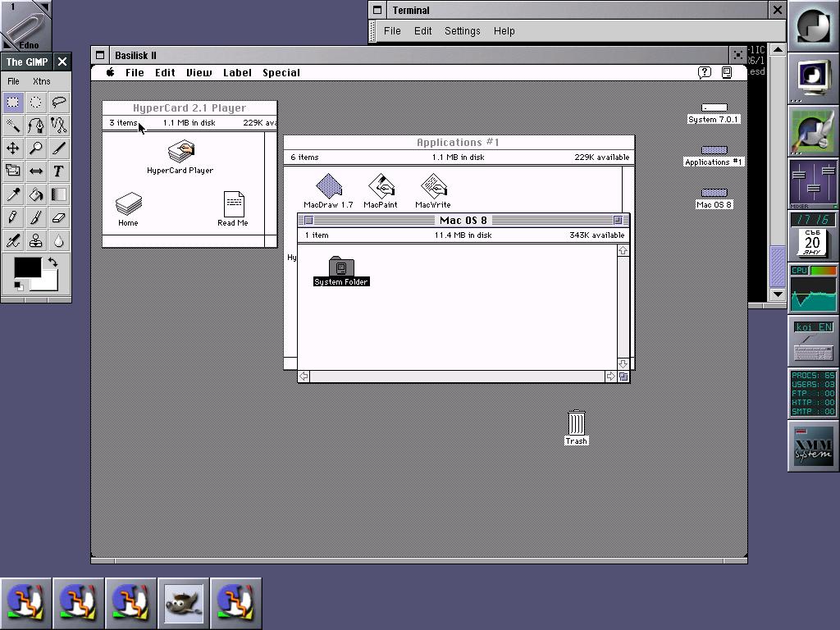Click the right scroll arrow in Mac OS 8 window
Viewport: 840px width, 630px height.
tap(610, 377)
